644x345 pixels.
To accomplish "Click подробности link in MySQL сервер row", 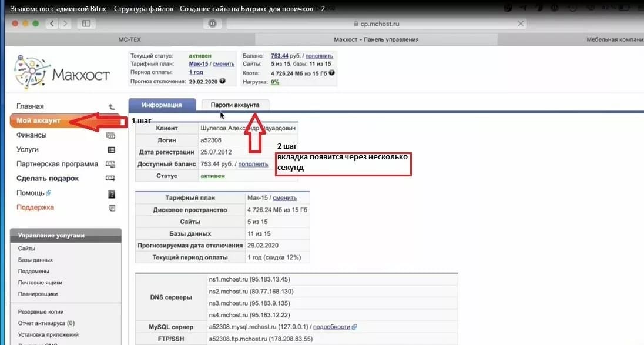I will (x=331, y=327).
